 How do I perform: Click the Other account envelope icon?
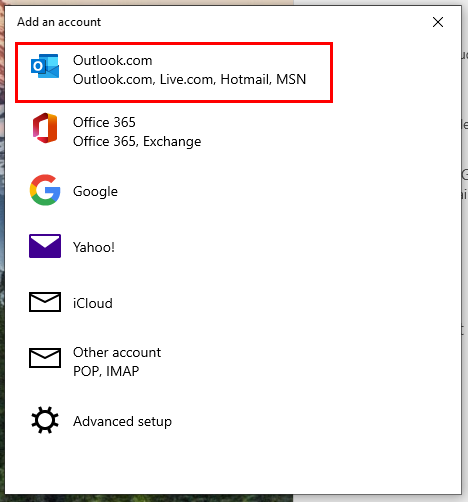[45, 358]
